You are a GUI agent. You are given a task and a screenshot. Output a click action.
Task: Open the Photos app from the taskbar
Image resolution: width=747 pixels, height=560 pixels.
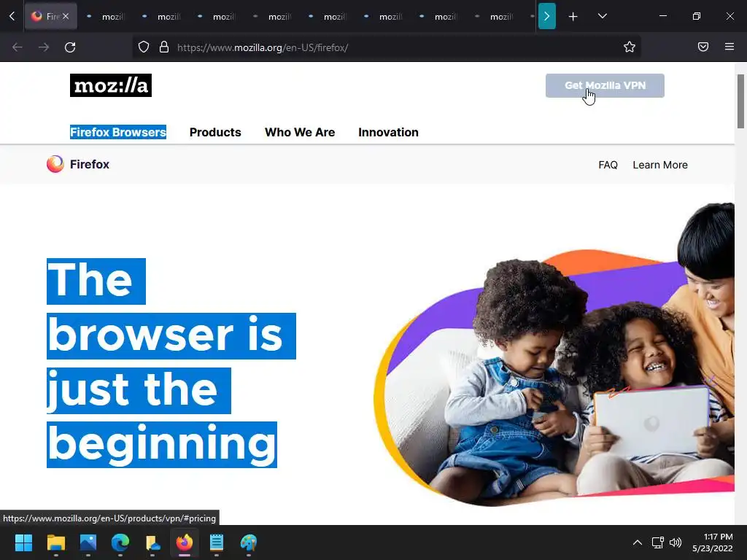(88, 542)
